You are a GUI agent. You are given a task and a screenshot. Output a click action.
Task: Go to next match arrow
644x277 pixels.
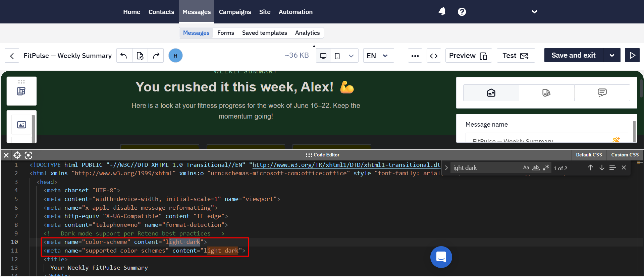[602, 167]
